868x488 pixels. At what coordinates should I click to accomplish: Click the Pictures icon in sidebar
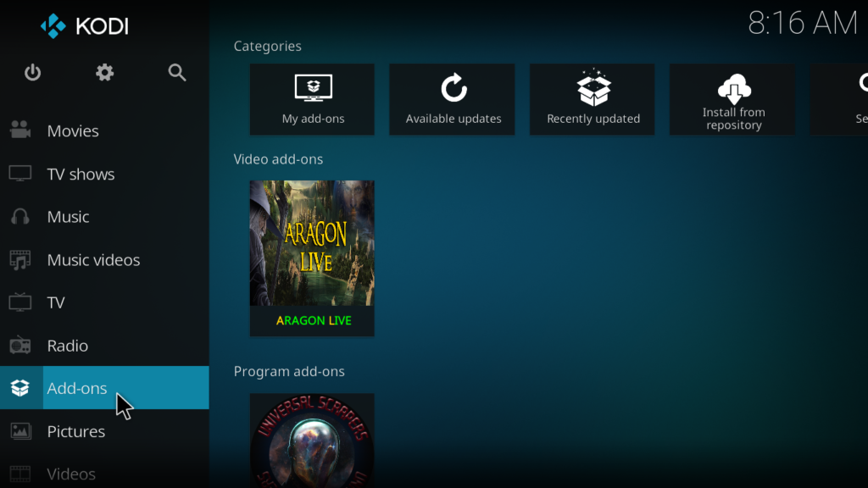[20, 431]
